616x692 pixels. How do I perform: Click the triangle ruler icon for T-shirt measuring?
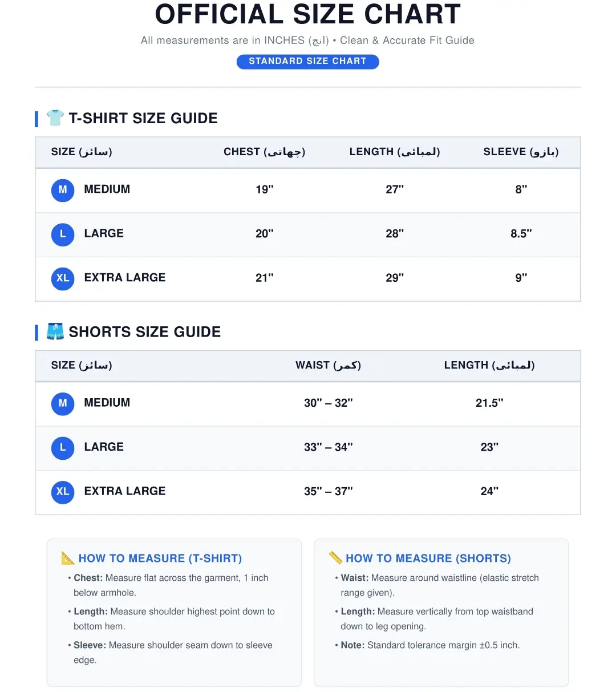[x=68, y=558]
